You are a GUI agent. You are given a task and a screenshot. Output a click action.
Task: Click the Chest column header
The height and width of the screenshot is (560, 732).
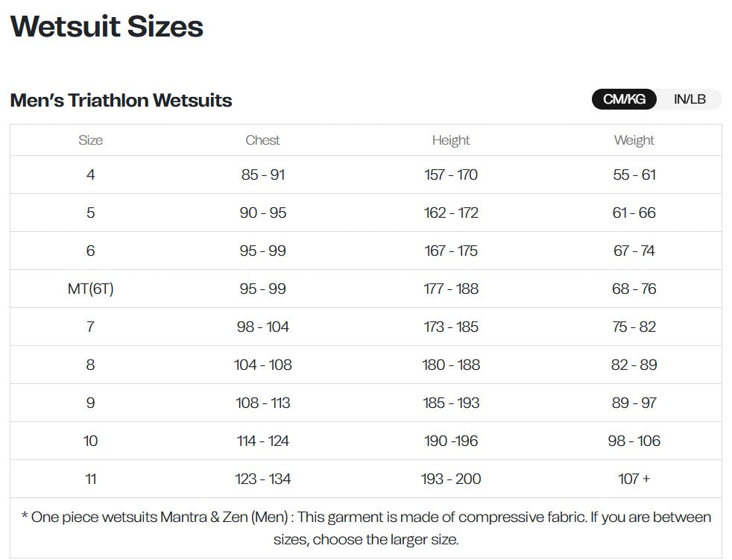[x=262, y=139]
